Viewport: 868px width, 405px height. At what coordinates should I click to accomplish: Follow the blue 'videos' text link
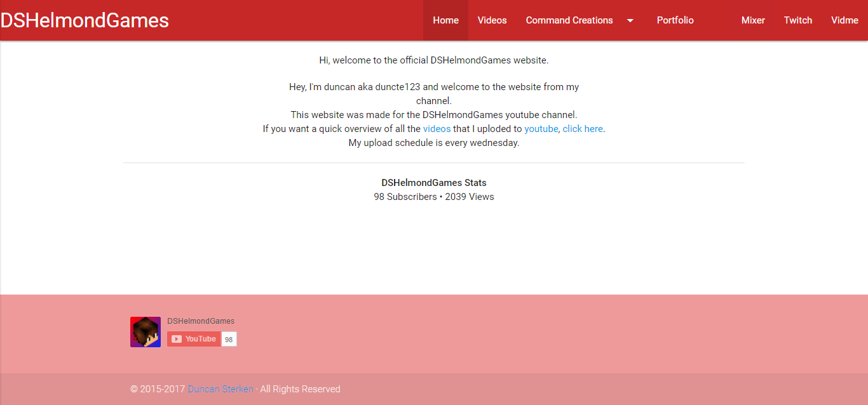click(437, 129)
